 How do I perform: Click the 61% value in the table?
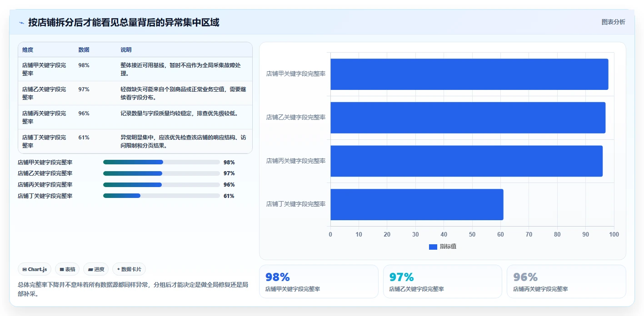(x=84, y=138)
